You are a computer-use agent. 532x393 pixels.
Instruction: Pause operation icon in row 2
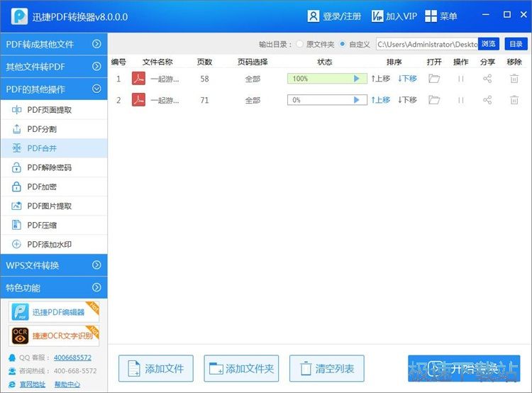click(x=461, y=100)
